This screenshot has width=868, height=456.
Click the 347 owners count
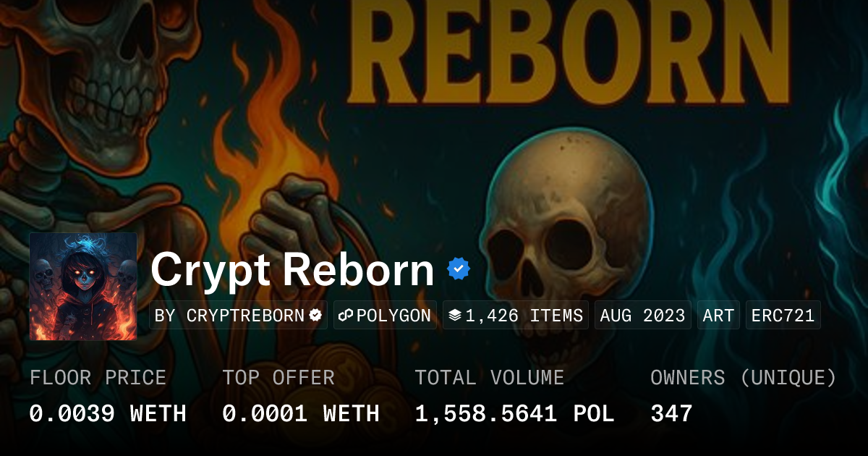[x=671, y=414]
